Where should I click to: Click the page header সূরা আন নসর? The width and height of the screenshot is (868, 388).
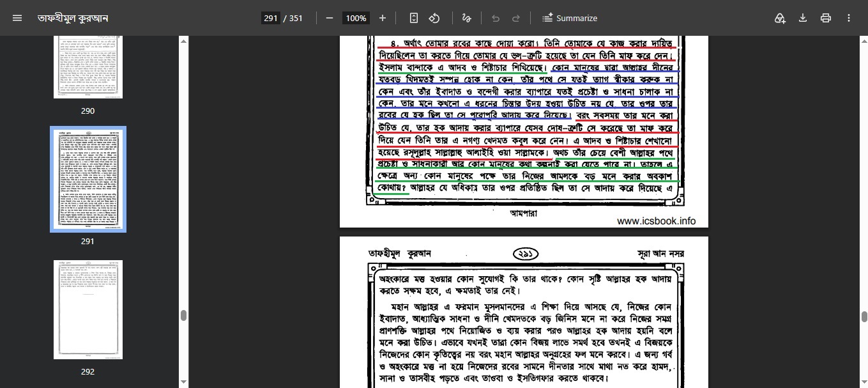click(660, 254)
